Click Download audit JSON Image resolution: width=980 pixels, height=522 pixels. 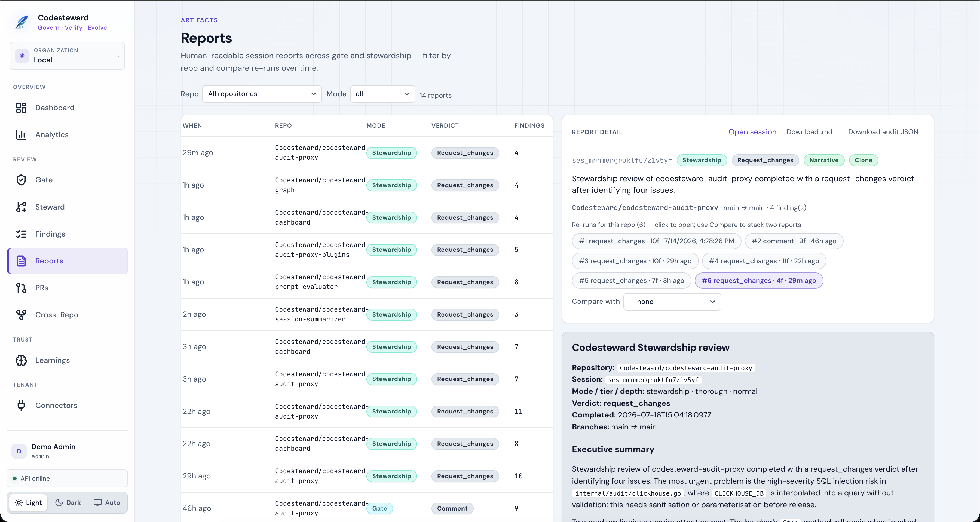(x=883, y=132)
